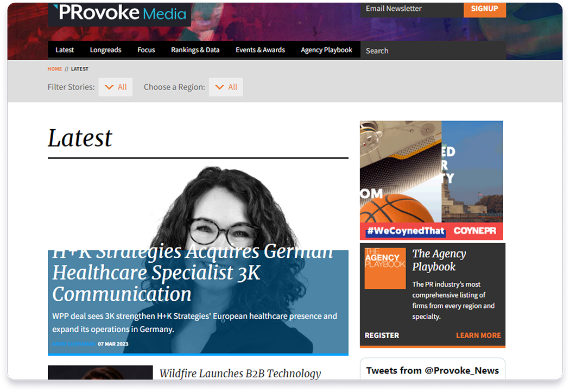Screen dimensions: 570x392
Task: Click the REGISTER link in the Playbook panel
Action: click(381, 335)
